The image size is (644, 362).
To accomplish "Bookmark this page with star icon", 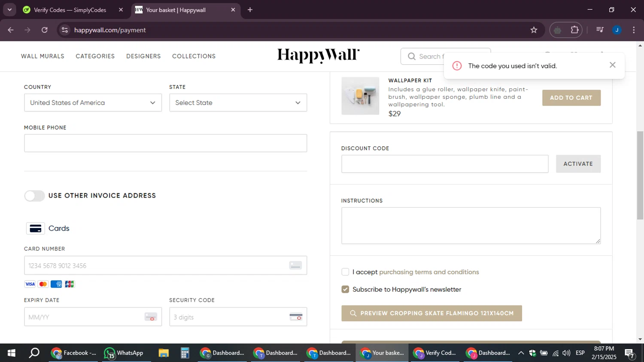I will [x=534, y=30].
